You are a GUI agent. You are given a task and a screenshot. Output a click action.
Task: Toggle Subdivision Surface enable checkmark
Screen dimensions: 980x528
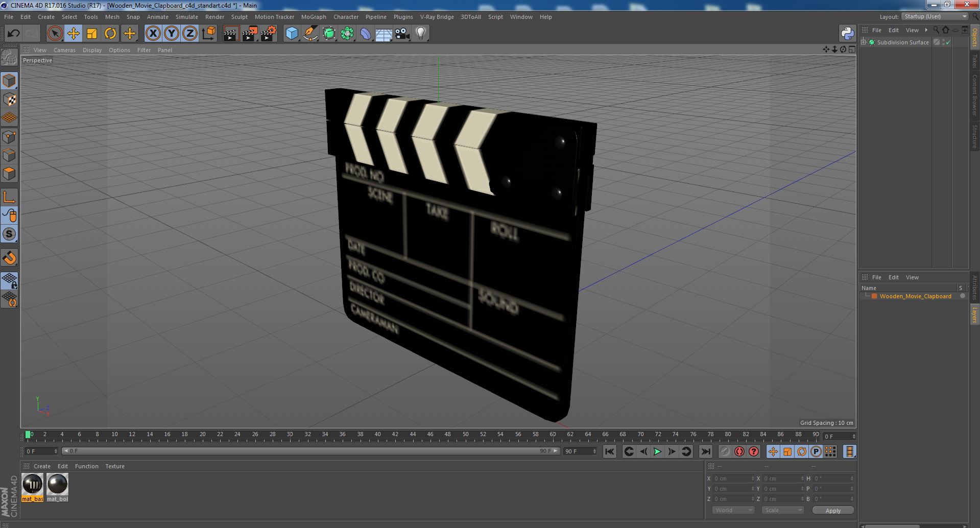click(x=948, y=42)
